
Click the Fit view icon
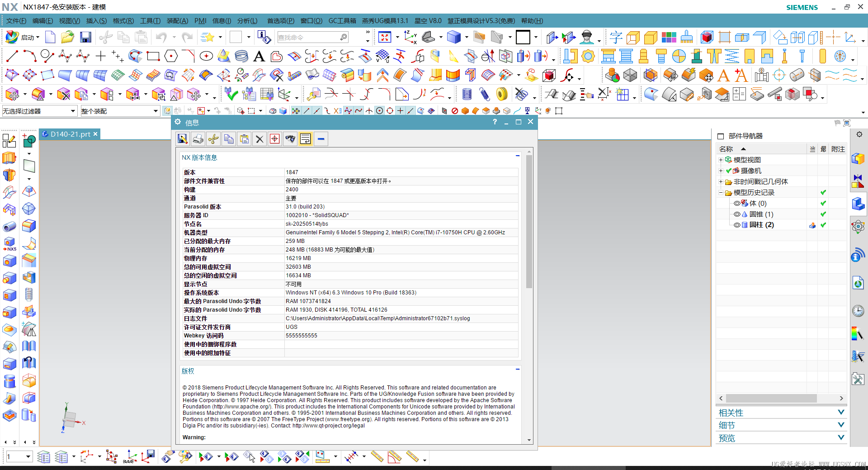pyautogui.click(x=385, y=37)
